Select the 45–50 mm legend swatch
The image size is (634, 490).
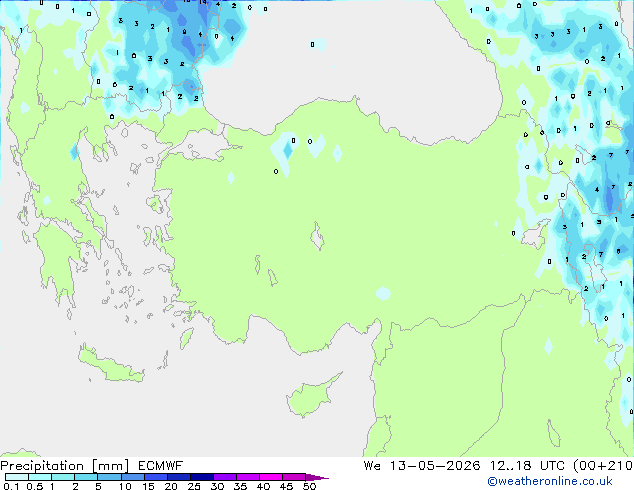pos(294,477)
